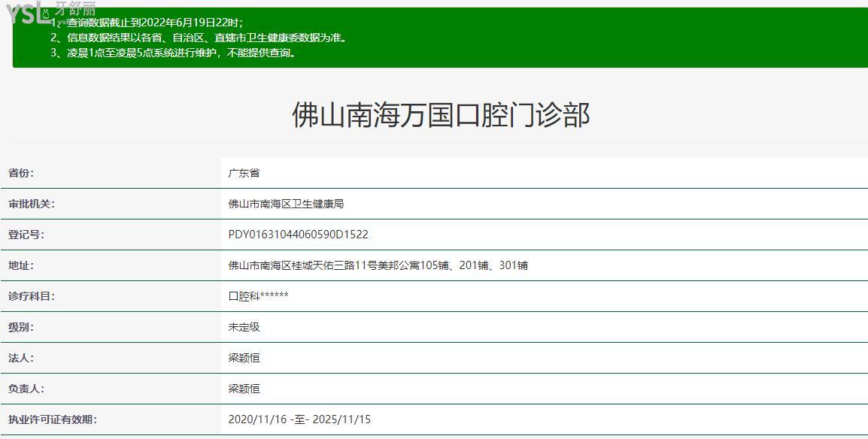
Task: Click the 诊疗科目 label
Action: tap(32, 296)
